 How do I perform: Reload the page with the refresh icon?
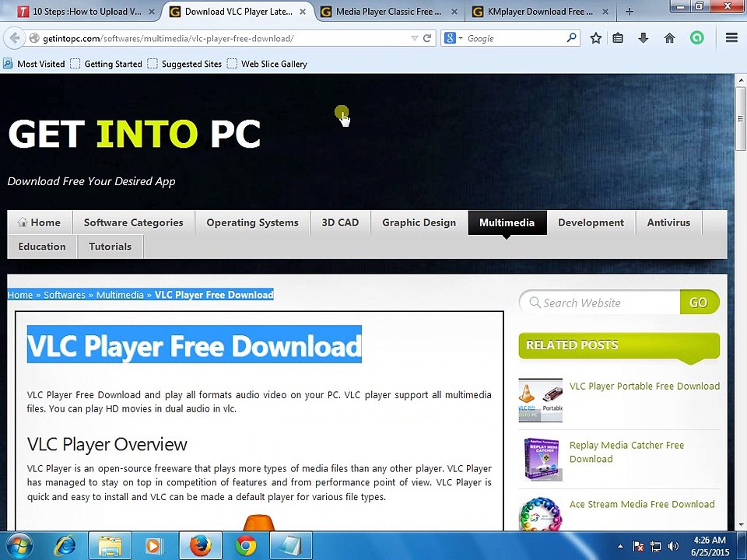point(427,38)
